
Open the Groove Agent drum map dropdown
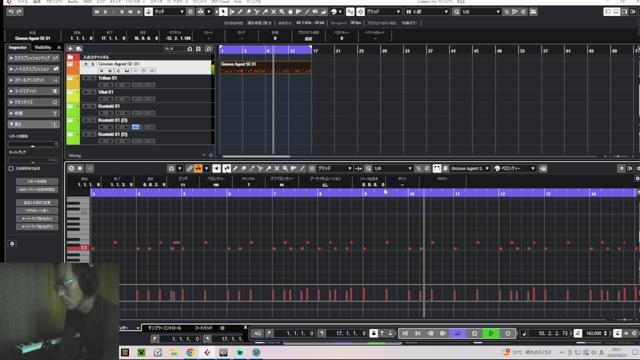click(469, 168)
